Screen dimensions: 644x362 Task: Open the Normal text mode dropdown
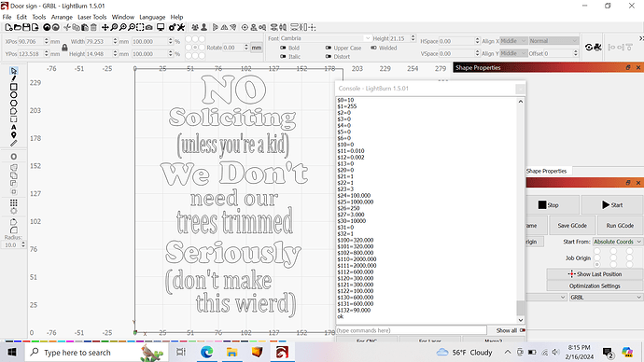[553, 41]
